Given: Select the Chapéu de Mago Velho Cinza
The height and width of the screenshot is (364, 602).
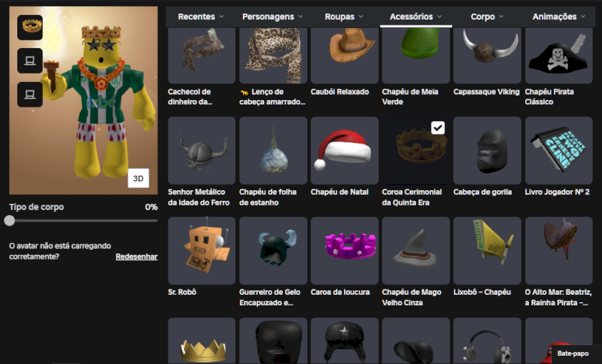Looking at the screenshot, I should (416, 250).
